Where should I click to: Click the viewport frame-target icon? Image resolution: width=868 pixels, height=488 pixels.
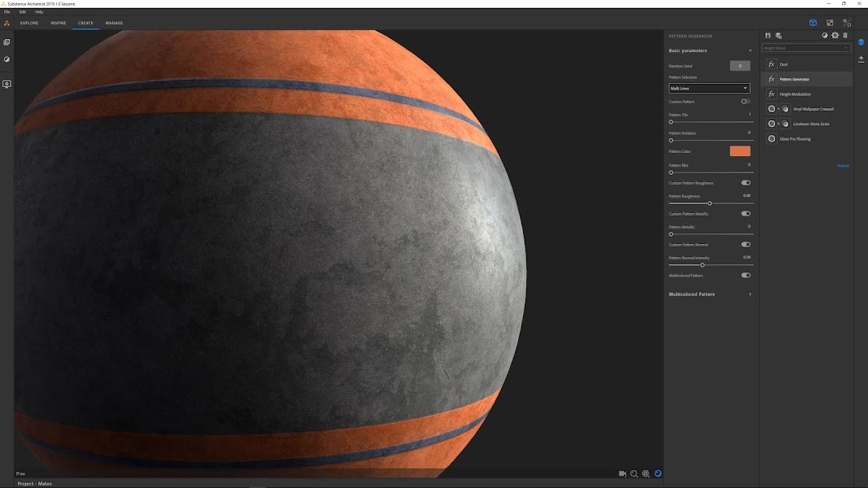[x=645, y=473]
